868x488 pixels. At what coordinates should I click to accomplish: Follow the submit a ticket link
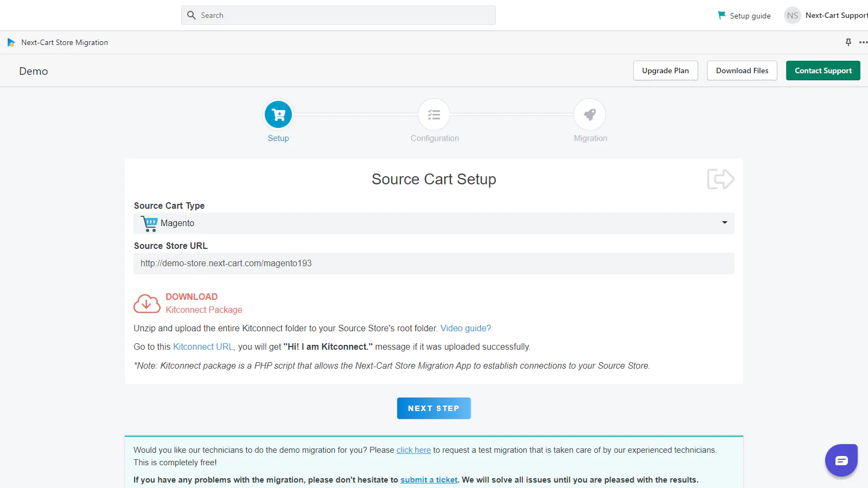tap(429, 480)
